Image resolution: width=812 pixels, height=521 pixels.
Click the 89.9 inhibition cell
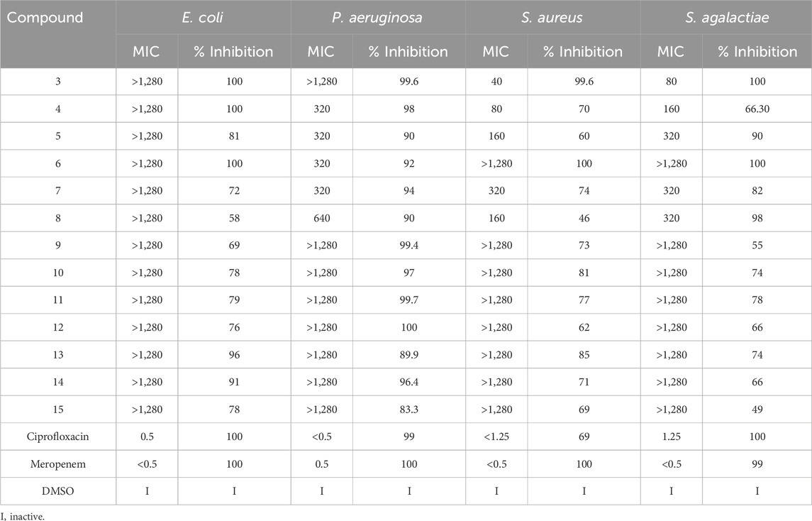click(408, 355)
